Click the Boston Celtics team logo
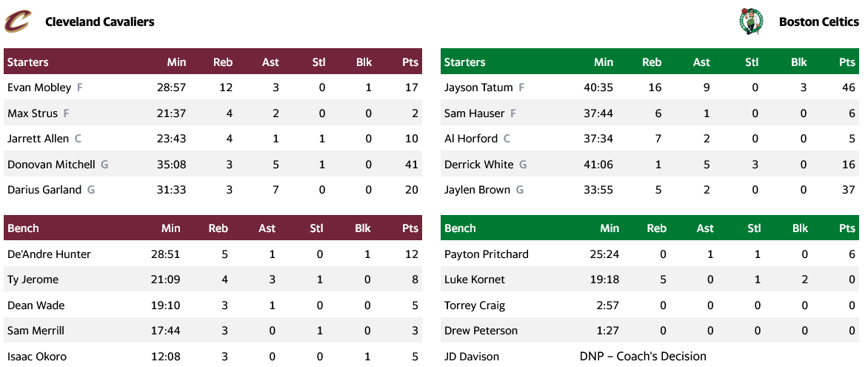Screen dimensions: 868x367 click(x=751, y=22)
